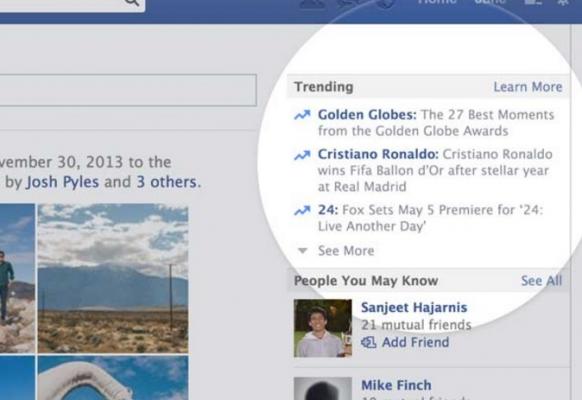The width and height of the screenshot is (582, 400).
Task: Click the trending arrow icon beside 24
Action: coord(302,210)
